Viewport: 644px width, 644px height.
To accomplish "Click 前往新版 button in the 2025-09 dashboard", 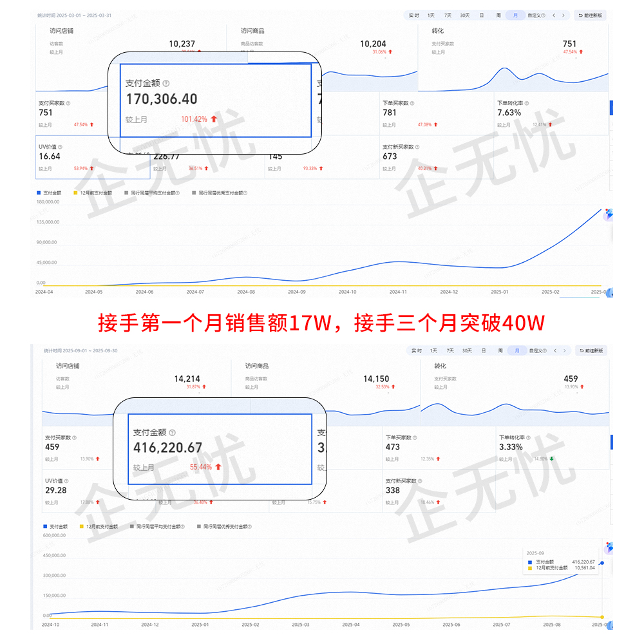I will [590, 351].
